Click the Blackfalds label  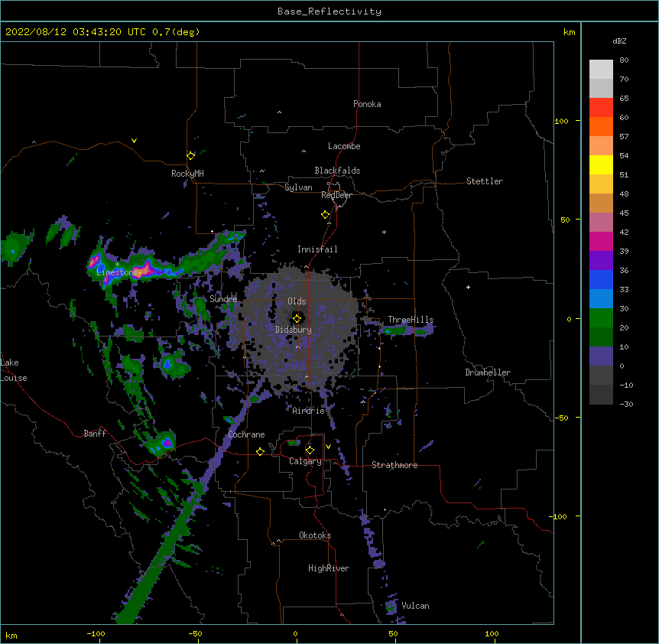337,171
